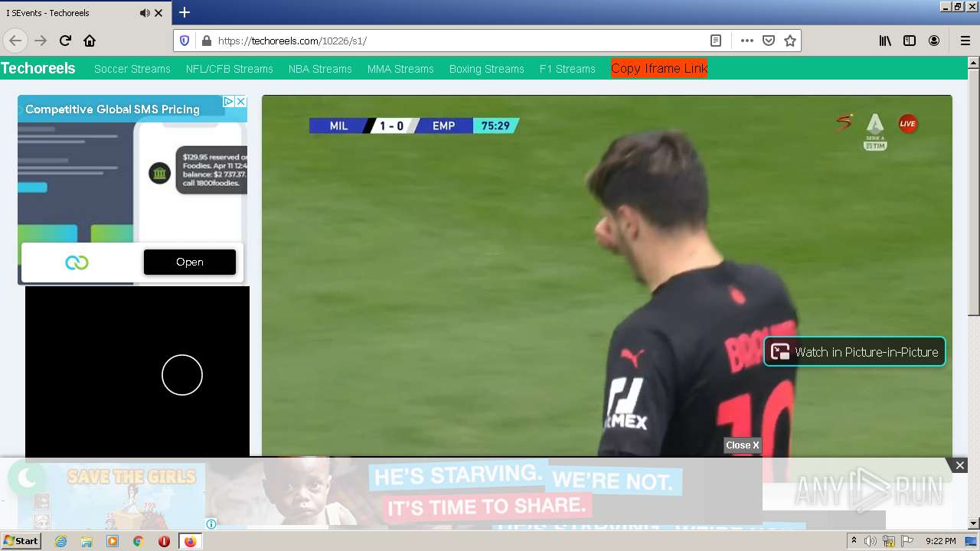Open Boxing Streams section
The image size is (980, 551).
(487, 69)
